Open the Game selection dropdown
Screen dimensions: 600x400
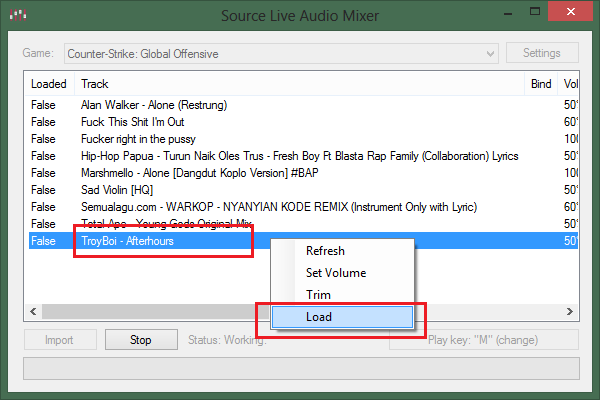(281, 54)
